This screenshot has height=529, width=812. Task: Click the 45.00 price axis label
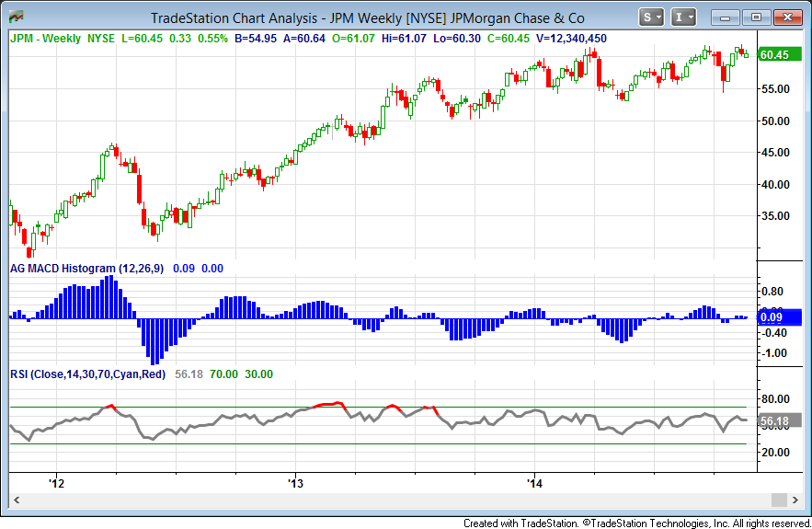(x=775, y=153)
